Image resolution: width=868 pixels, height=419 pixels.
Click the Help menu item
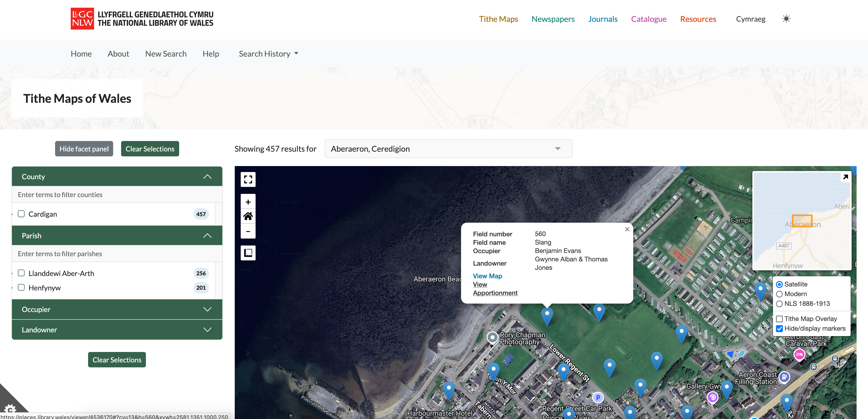(x=211, y=53)
